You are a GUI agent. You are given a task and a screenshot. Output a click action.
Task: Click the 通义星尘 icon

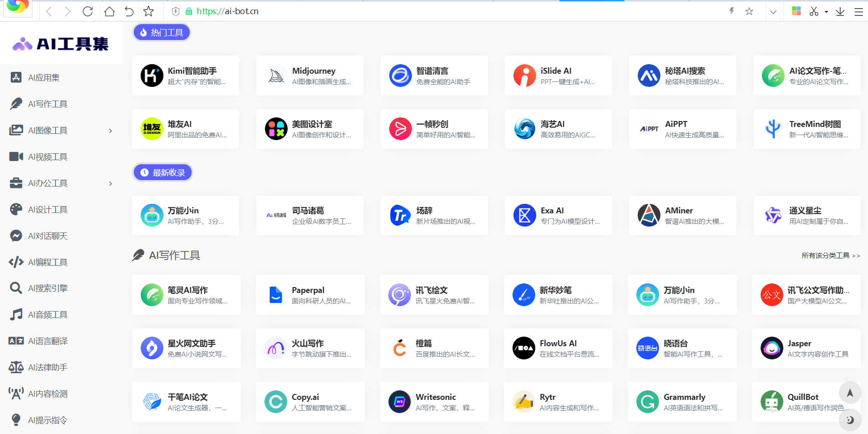coord(773,215)
